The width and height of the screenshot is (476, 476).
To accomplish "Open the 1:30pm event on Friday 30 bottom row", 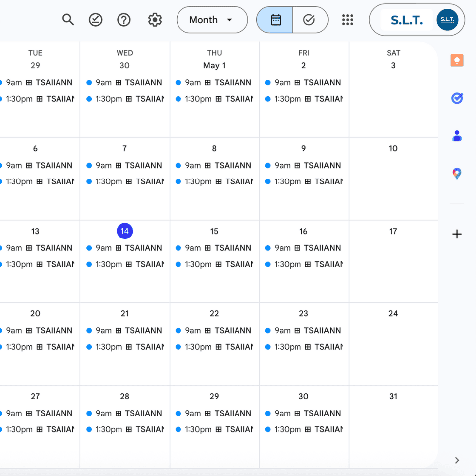I will coord(304,429).
